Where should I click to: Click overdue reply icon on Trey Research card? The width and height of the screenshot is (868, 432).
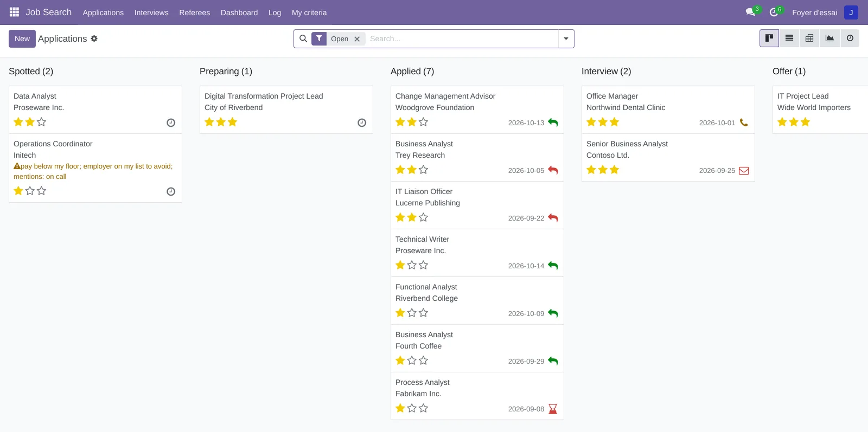553,170
